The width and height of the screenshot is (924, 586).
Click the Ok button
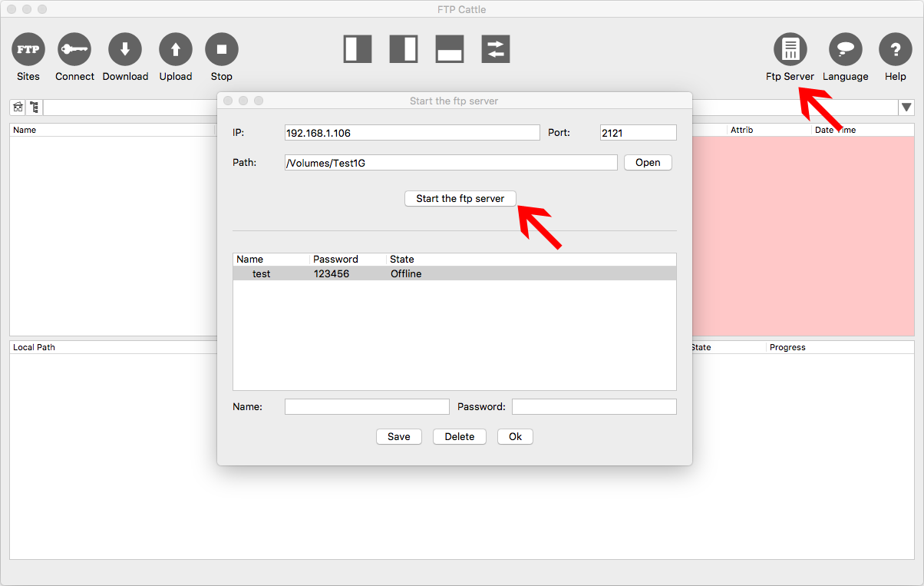515,436
